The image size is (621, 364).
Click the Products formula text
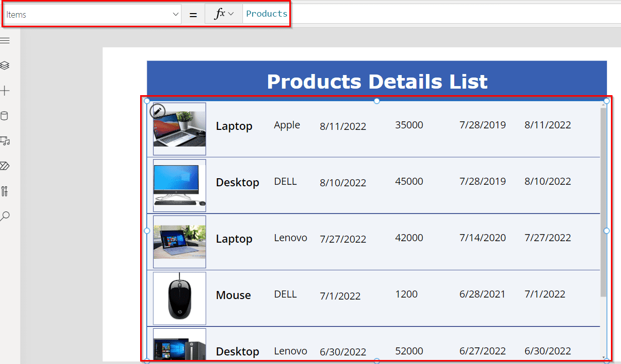point(266,14)
